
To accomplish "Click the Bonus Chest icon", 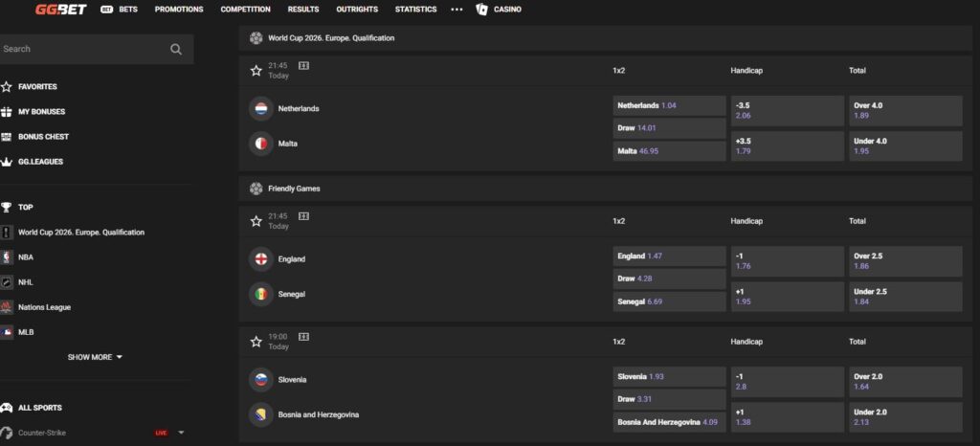I will [x=7, y=137].
